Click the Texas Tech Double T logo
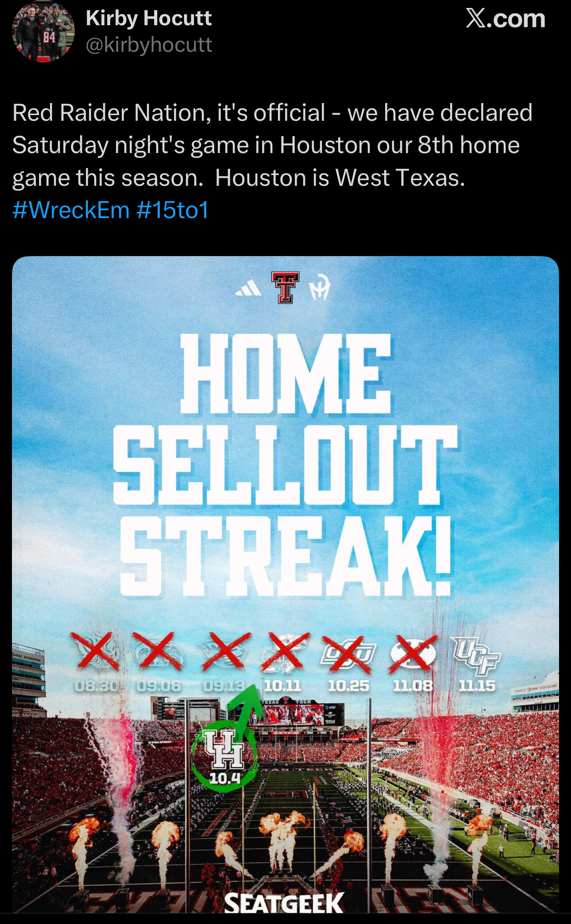 285,287
